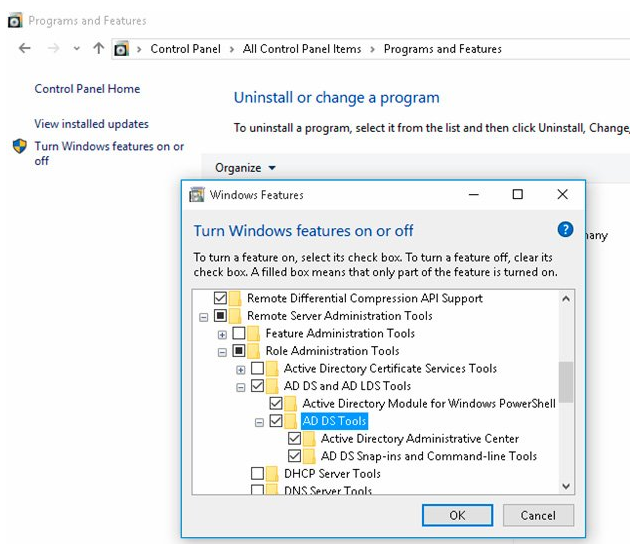Expand Active Directory Certificate Services Tools node
The width and height of the screenshot is (631, 547).
(241, 370)
